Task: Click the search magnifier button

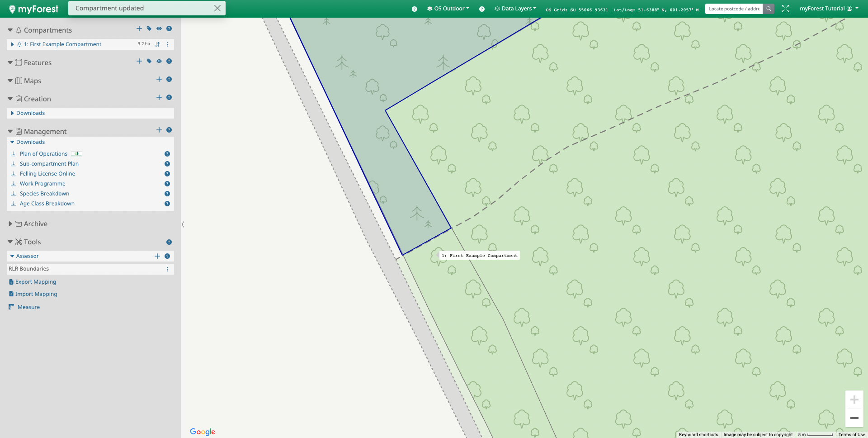Action: coord(769,9)
